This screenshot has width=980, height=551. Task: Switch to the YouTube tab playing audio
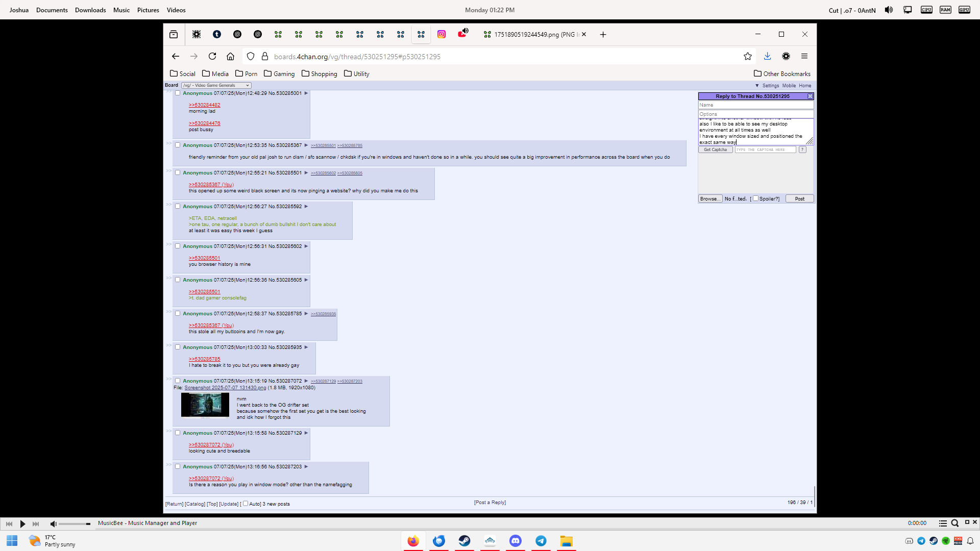pyautogui.click(x=462, y=34)
